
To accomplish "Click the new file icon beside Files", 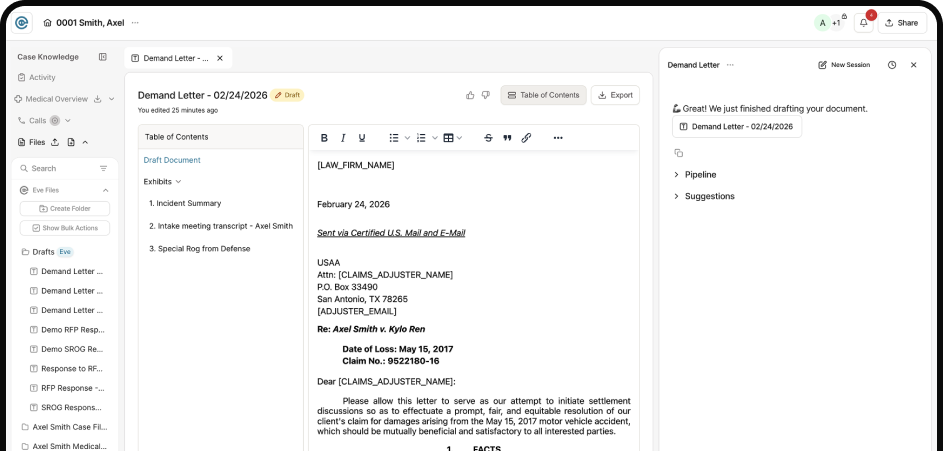I will [x=71, y=143].
